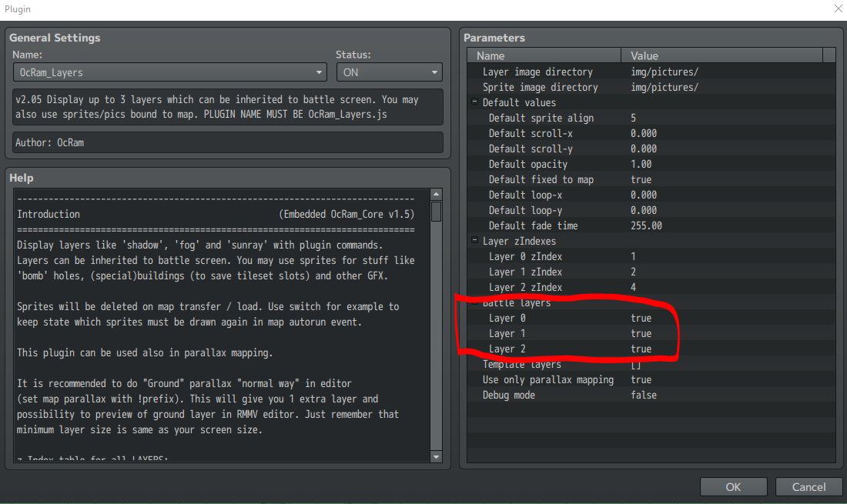Open the plugin Name dropdown showing OcRam_Layers
The height and width of the screenshot is (504, 847).
169,72
